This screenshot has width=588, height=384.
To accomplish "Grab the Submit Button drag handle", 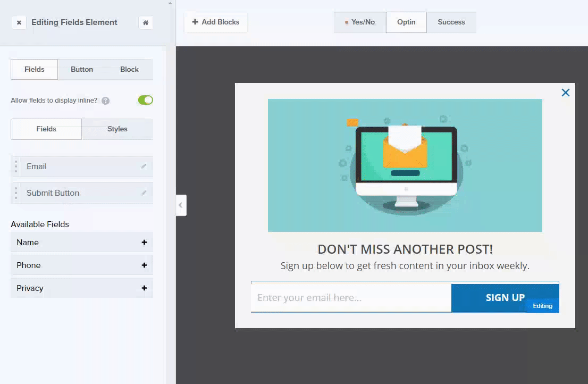I will point(16,193).
